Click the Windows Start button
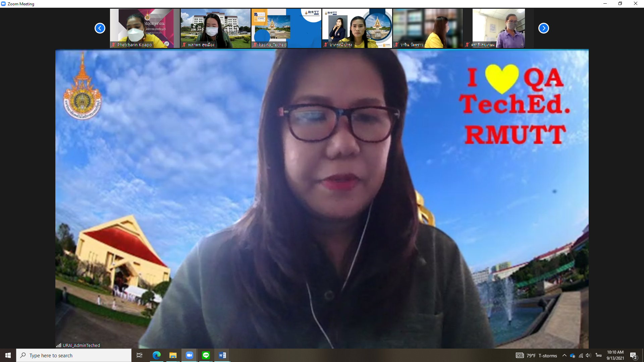This screenshot has height=362, width=644. click(x=8, y=355)
